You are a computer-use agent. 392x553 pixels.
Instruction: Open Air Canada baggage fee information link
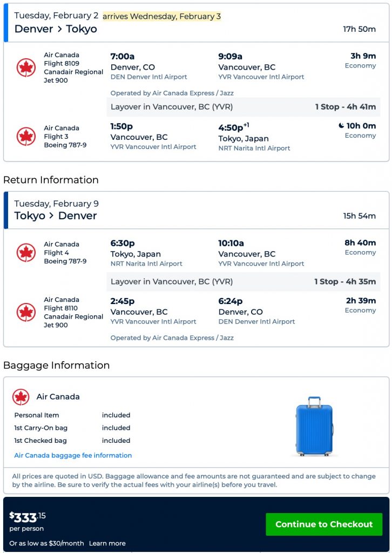click(x=73, y=455)
